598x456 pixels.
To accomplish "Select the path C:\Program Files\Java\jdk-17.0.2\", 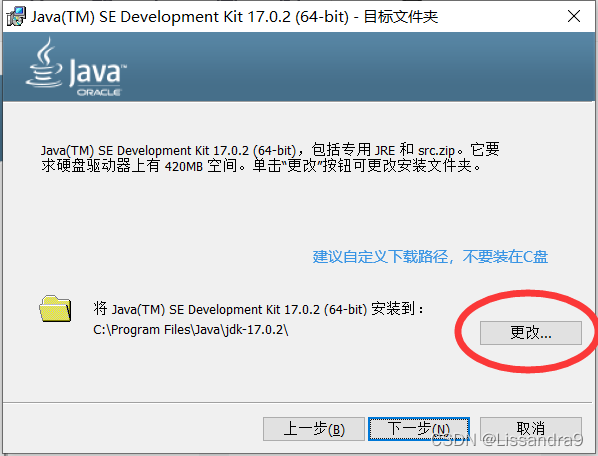I will point(191,330).
